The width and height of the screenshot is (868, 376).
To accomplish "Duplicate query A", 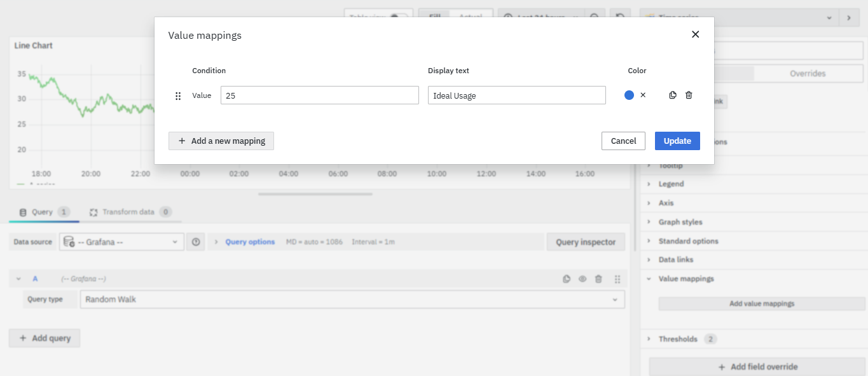I will pos(567,279).
